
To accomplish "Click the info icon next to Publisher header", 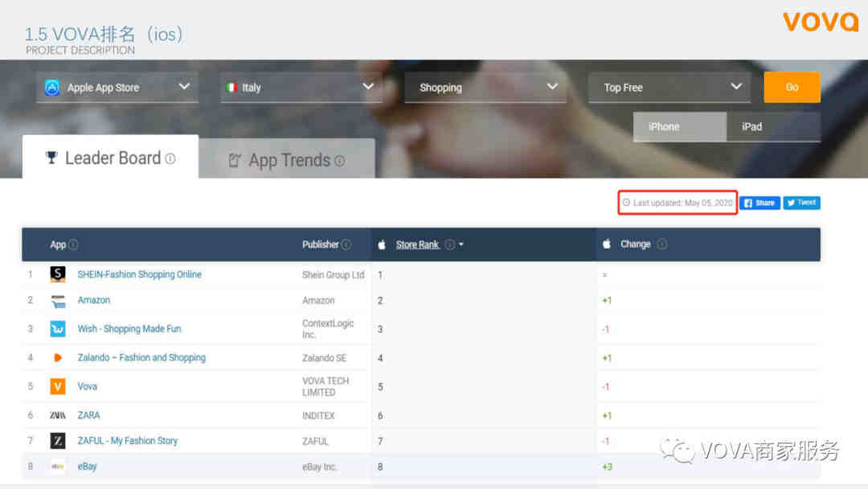I will [346, 244].
